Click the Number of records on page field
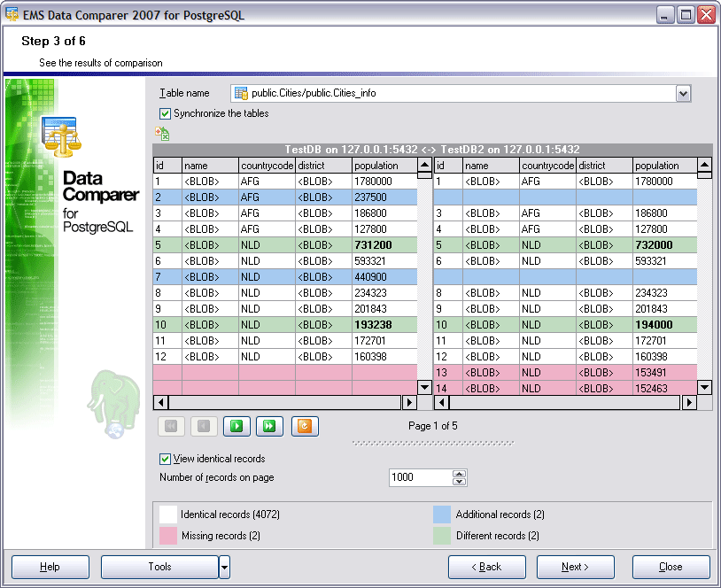The height and width of the screenshot is (588, 721). tap(421, 477)
